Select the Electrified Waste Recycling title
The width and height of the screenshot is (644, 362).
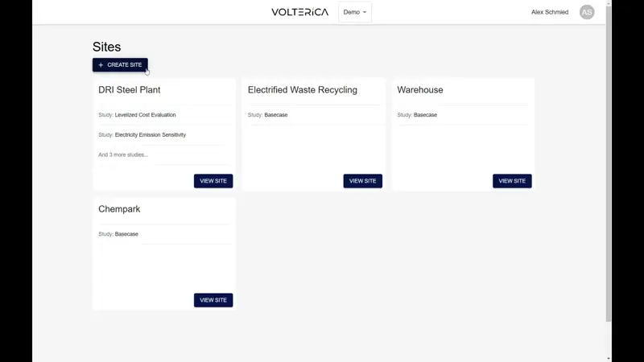tap(303, 90)
